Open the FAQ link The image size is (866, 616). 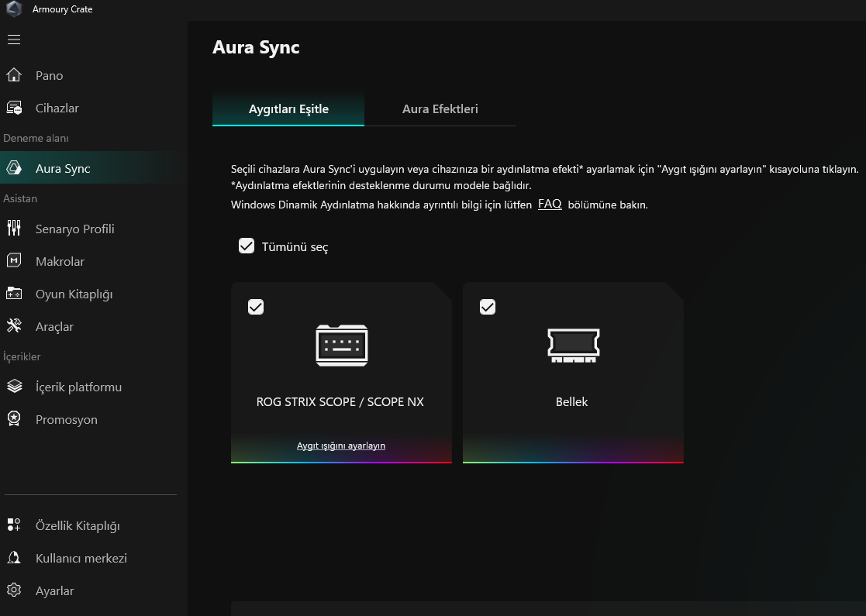click(x=550, y=204)
